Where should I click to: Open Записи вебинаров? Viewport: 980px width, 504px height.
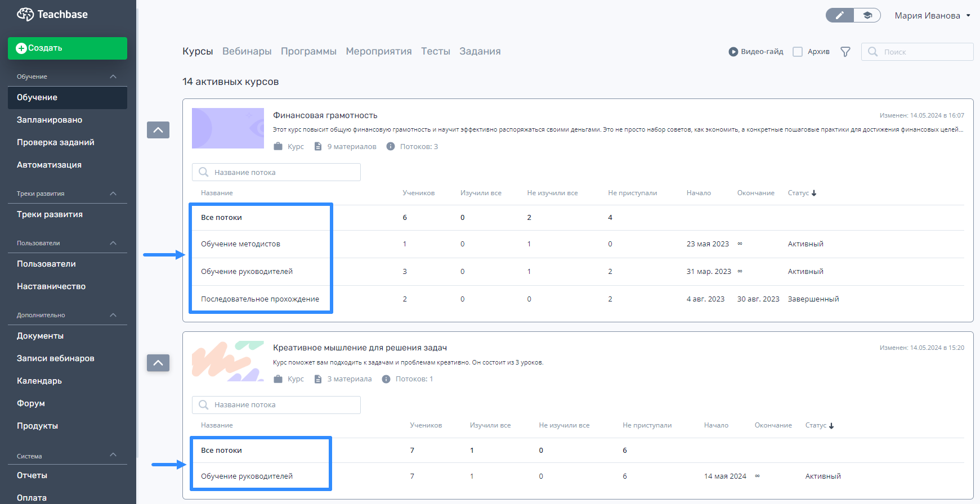pos(56,358)
